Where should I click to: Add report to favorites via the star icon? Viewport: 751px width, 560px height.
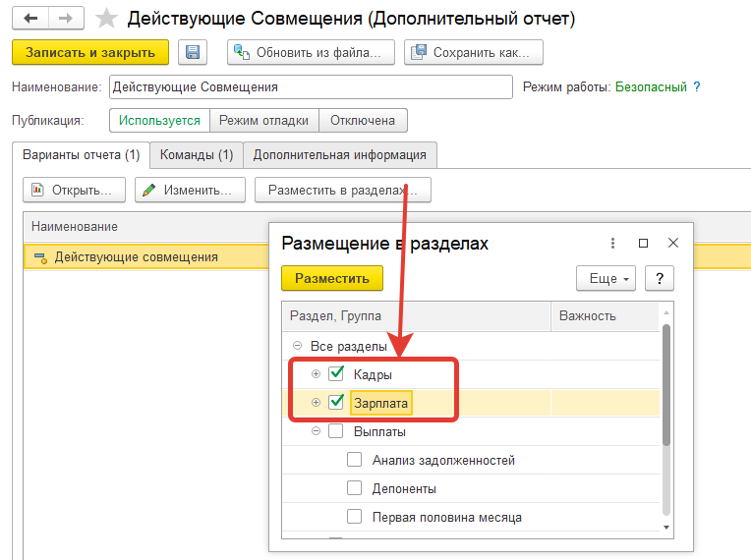tap(106, 19)
